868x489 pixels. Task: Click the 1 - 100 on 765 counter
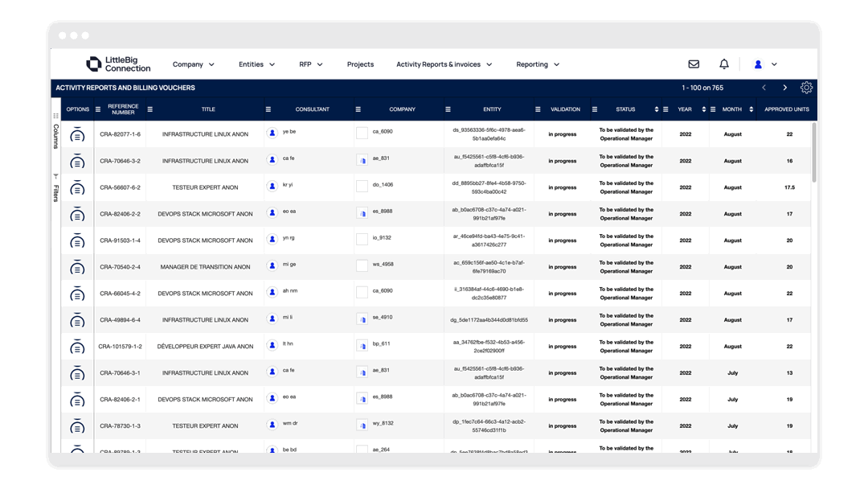coord(702,88)
